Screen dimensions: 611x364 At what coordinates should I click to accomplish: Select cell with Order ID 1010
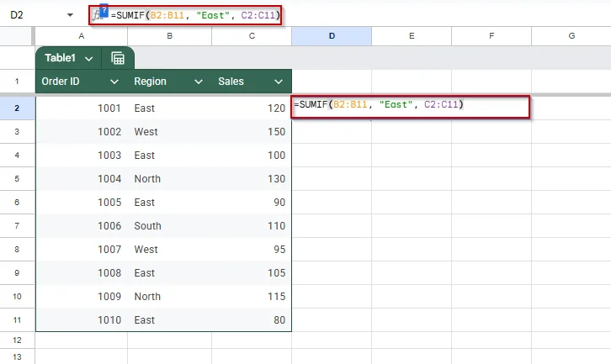pos(82,320)
